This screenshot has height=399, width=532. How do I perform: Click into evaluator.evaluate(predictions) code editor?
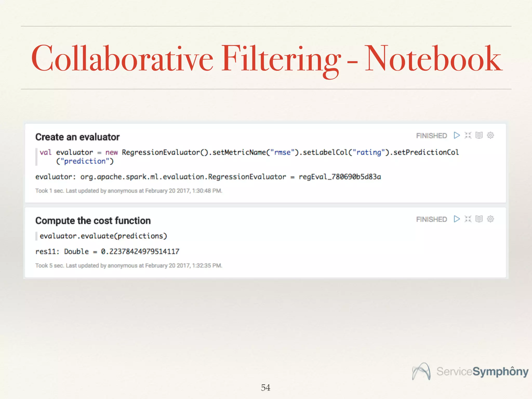(103, 236)
